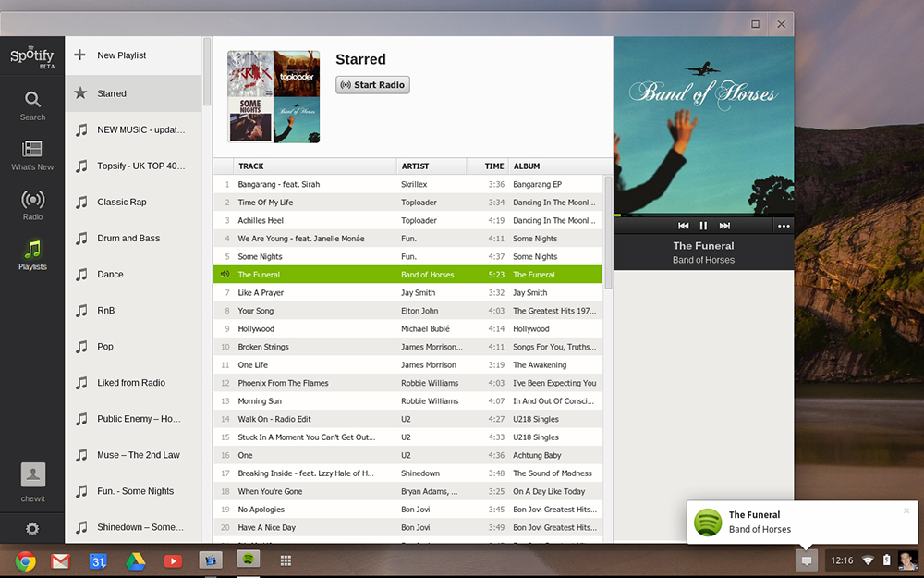Click the Now Playing title The Funeral

click(703, 246)
